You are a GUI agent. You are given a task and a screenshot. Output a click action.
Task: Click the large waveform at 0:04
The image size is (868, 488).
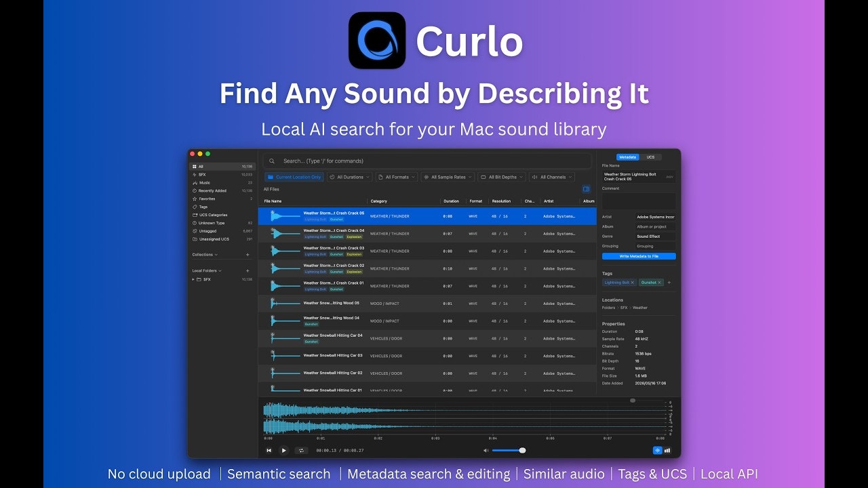click(492, 418)
